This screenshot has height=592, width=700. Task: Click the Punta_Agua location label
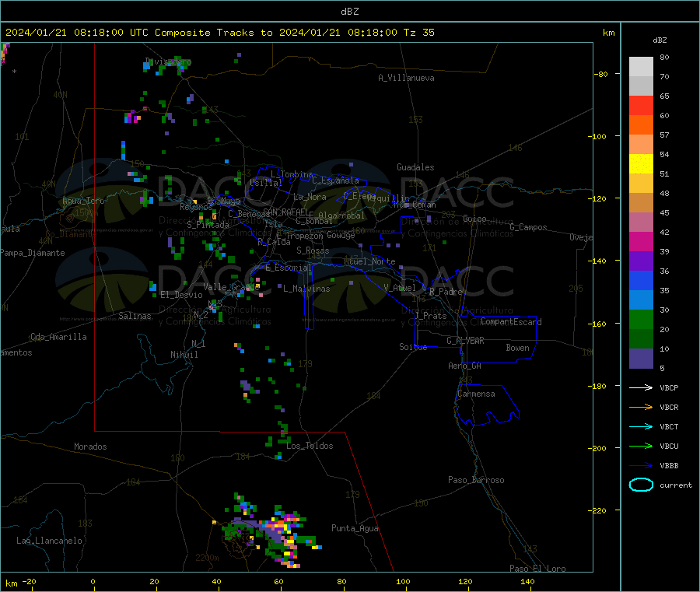(x=355, y=528)
